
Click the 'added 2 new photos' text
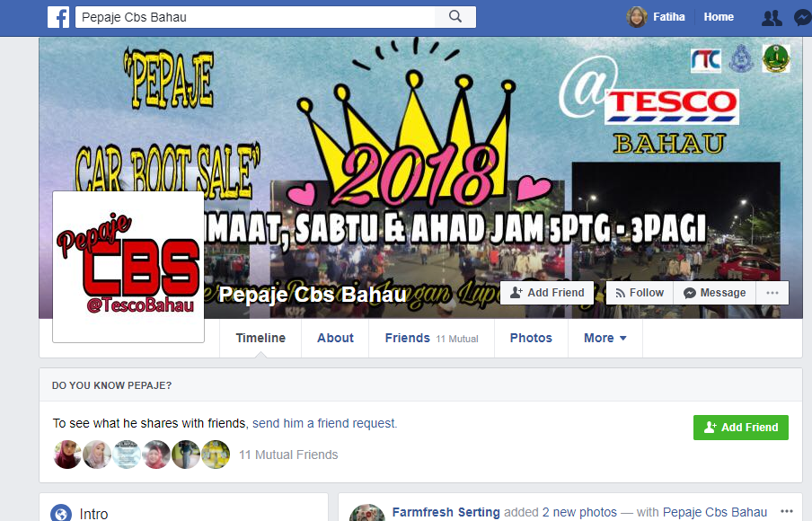[560, 512]
